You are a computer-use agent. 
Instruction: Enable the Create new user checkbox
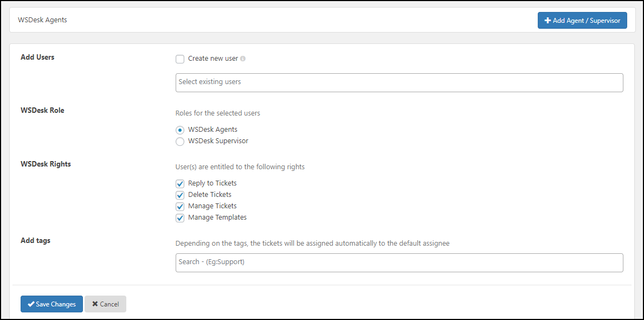180,59
